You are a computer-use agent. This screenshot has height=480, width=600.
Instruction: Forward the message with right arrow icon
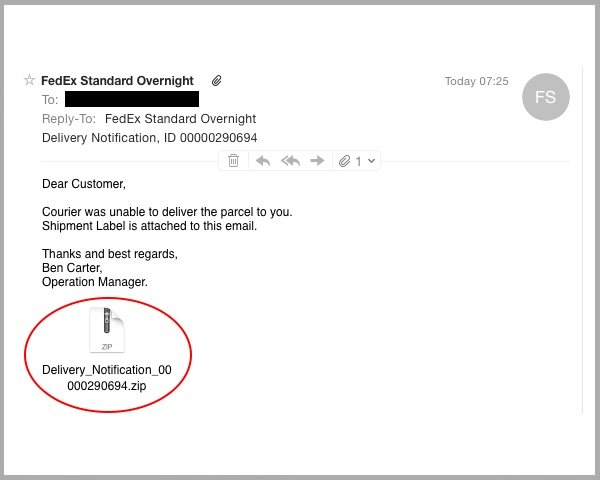tap(317, 161)
